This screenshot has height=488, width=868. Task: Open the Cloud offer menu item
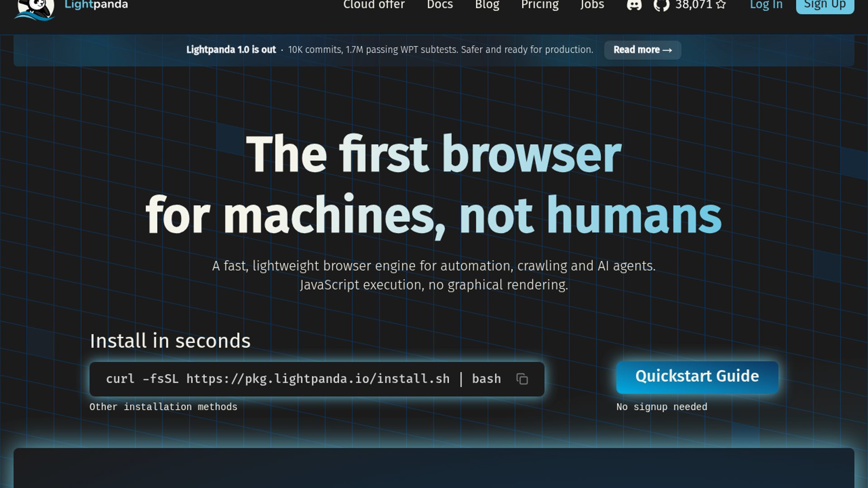pos(374,5)
